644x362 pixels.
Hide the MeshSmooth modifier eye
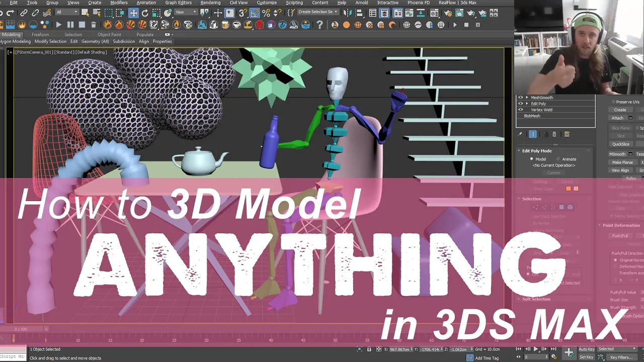tap(521, 98)
